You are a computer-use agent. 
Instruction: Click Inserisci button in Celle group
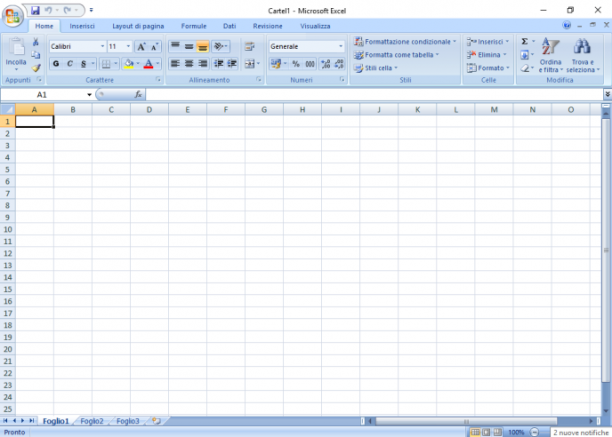click(x=488, y=41)
